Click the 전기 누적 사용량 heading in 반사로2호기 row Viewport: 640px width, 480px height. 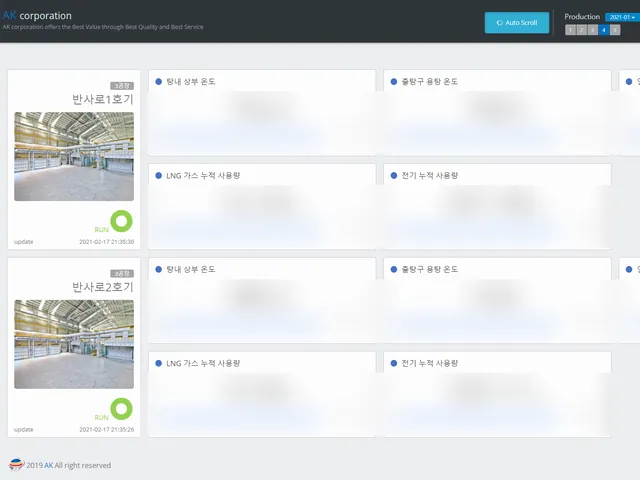click(430, 363)
